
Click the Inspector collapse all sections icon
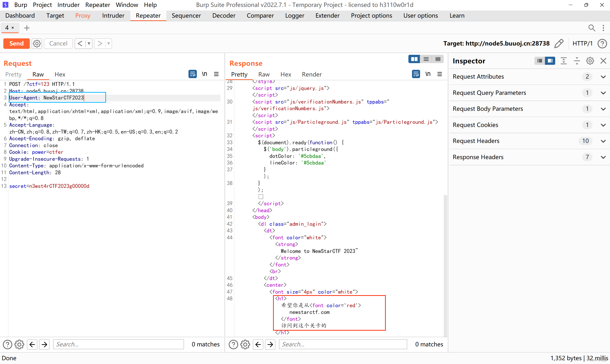(577, 61)
